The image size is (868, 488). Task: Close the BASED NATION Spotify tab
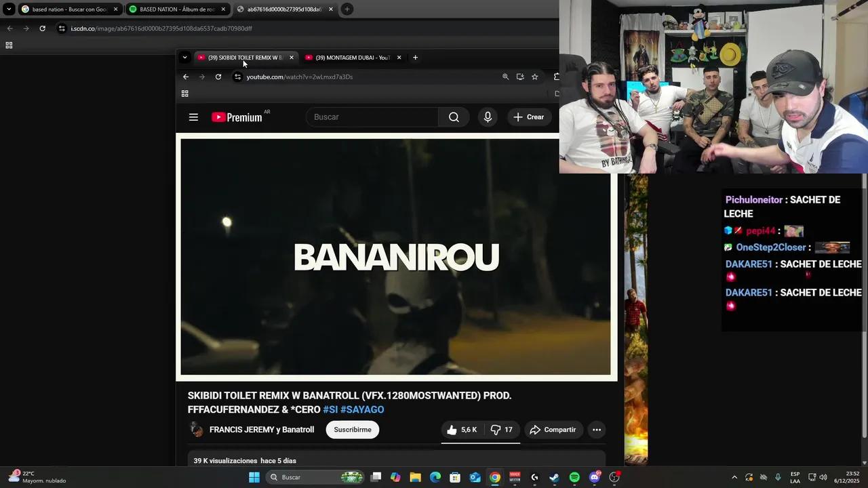(x=223, y=9)
